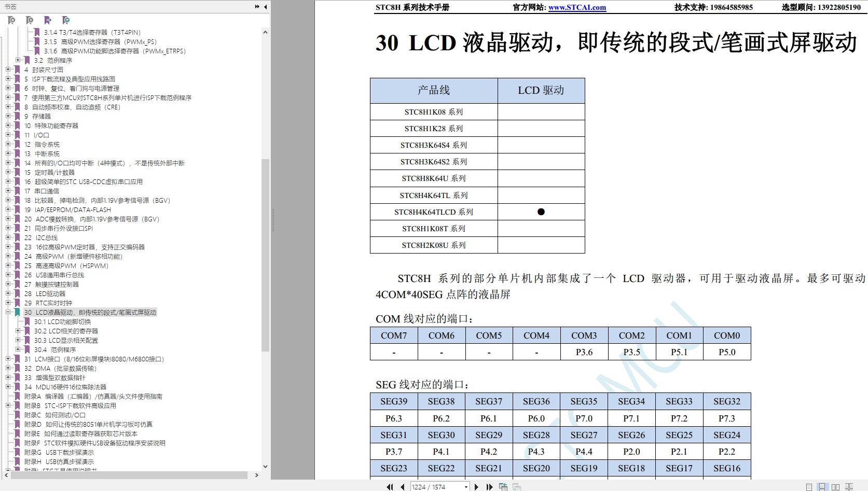Open bookmark 34 MDU16硬件16位乘除法器
868x491 pixels.
[65, 387]
